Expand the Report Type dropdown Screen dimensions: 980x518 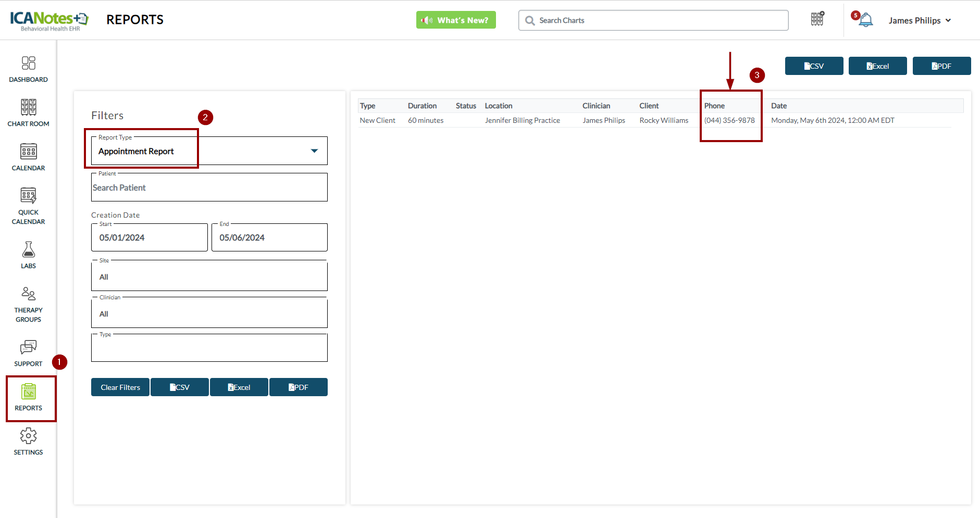tap(314, 151)
